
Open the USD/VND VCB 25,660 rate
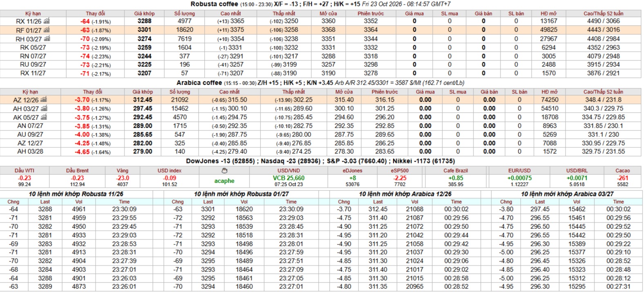(288, 178)
